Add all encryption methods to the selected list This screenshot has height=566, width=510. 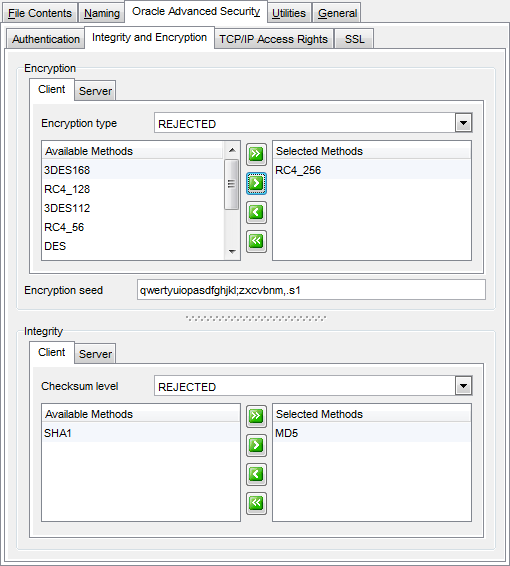[256, 154]
